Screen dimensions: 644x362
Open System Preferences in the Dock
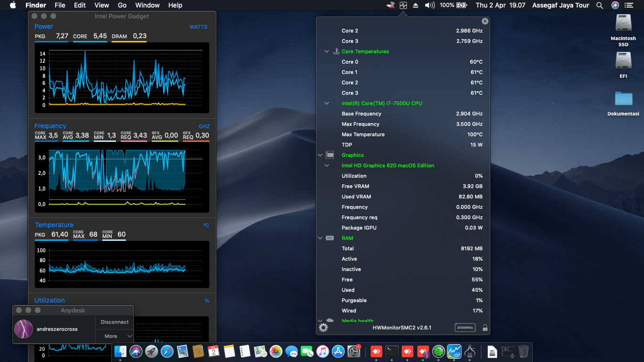[x=354, y=351]
